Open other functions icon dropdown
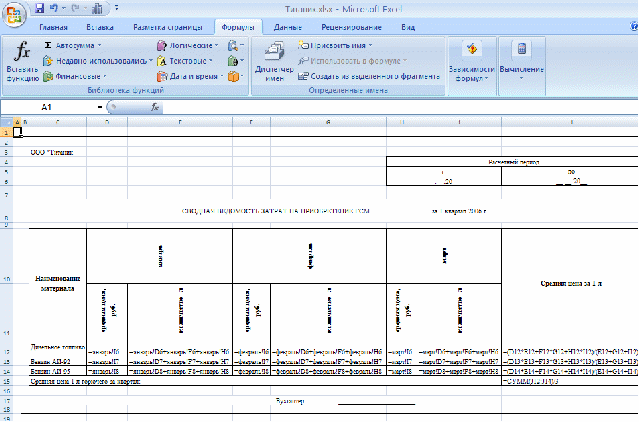639x422 pixels. point(236,76)
